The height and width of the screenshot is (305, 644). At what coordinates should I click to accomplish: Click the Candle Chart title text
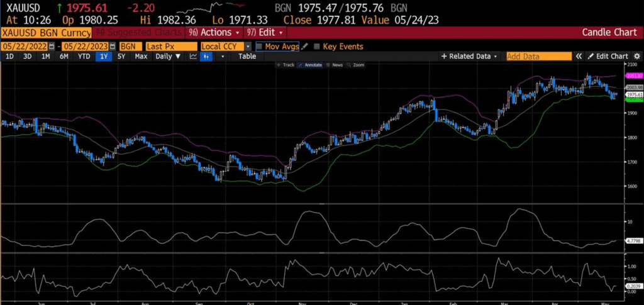[609, 32]
